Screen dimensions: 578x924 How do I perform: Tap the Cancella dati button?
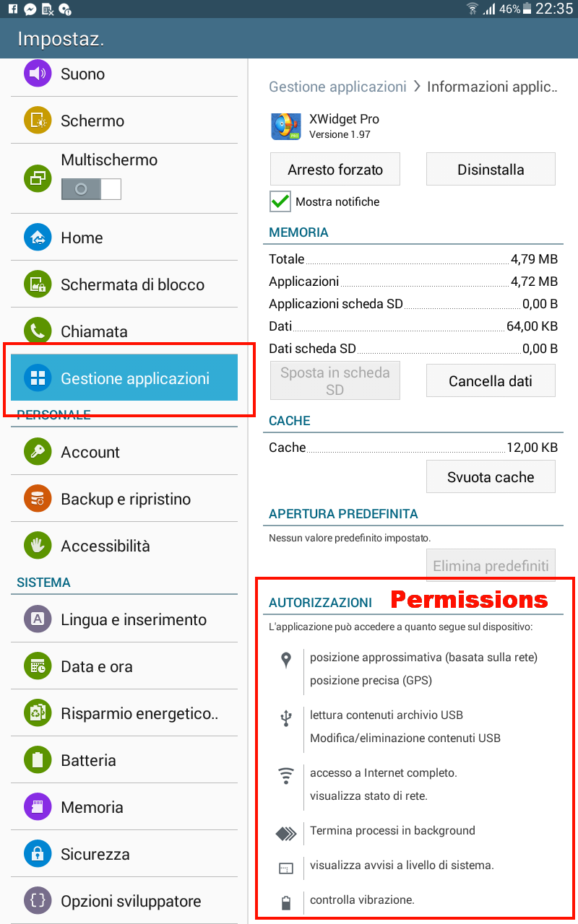pos(491,381)
